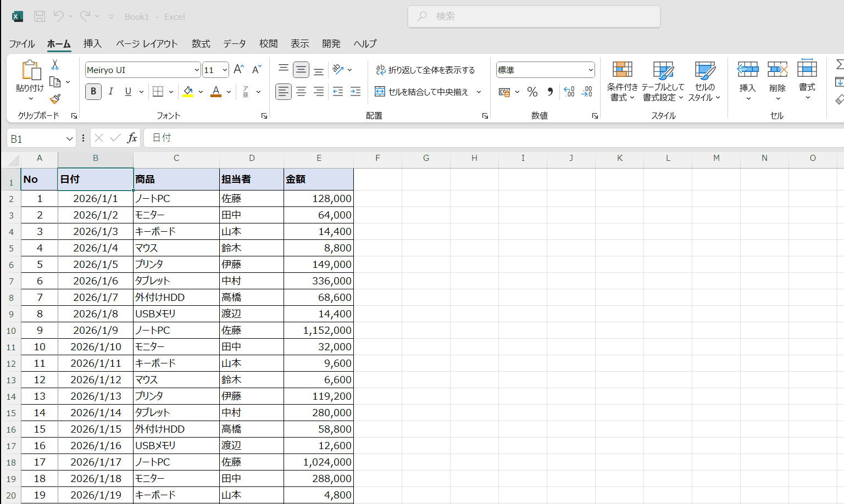Viewport: 844px width, 504px height.
Task: Toggle Bold formatting
Action: (x=93, y=92)
